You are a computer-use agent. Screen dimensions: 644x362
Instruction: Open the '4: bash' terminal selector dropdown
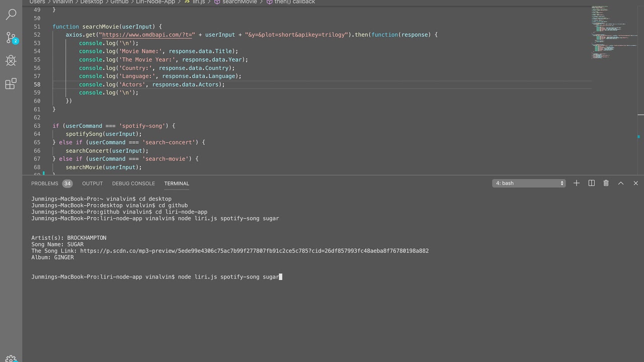[x=529, y=183]
